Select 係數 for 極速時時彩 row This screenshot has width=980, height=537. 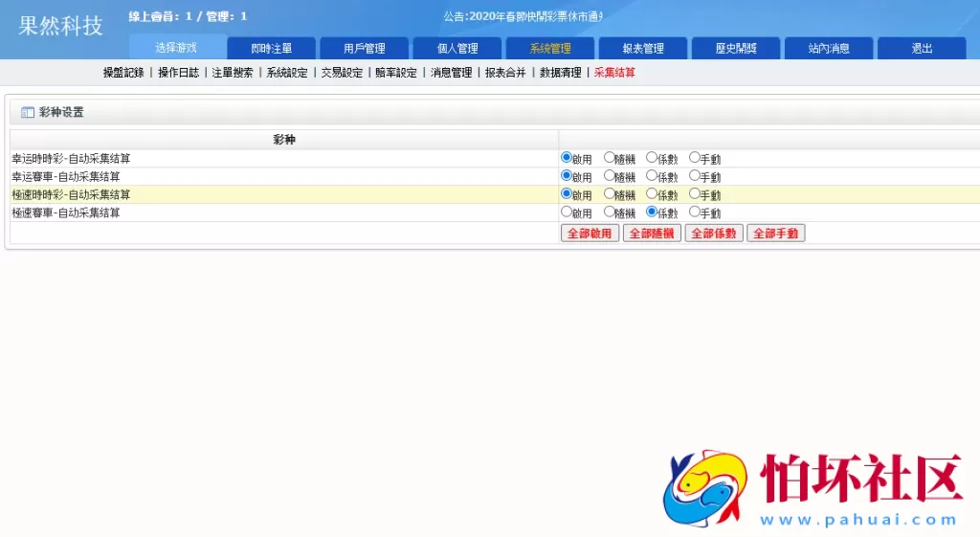point(652,193)
